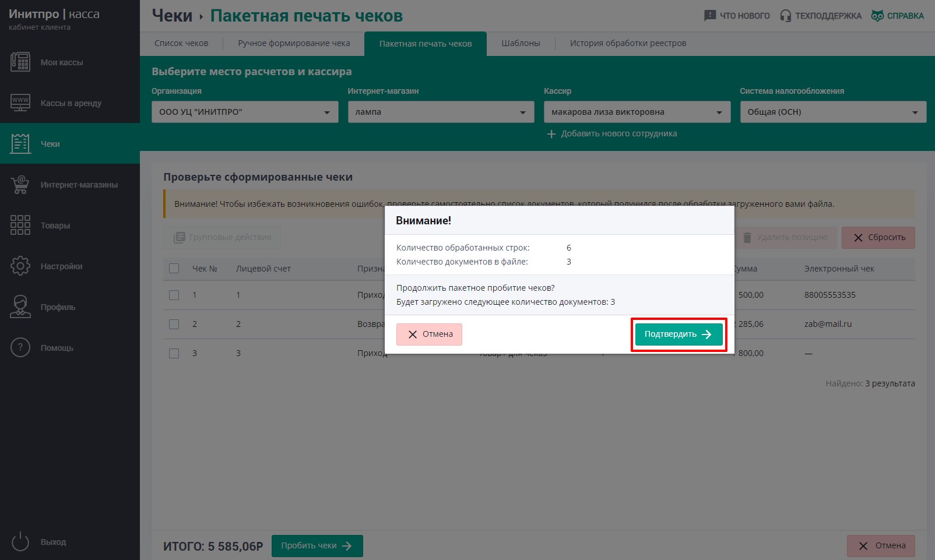
Task: Click the Количество документов в файле: label
Action: click(462, 262)
